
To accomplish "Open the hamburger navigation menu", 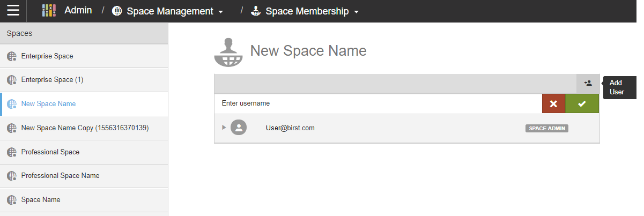I will [x=13, y=11].
